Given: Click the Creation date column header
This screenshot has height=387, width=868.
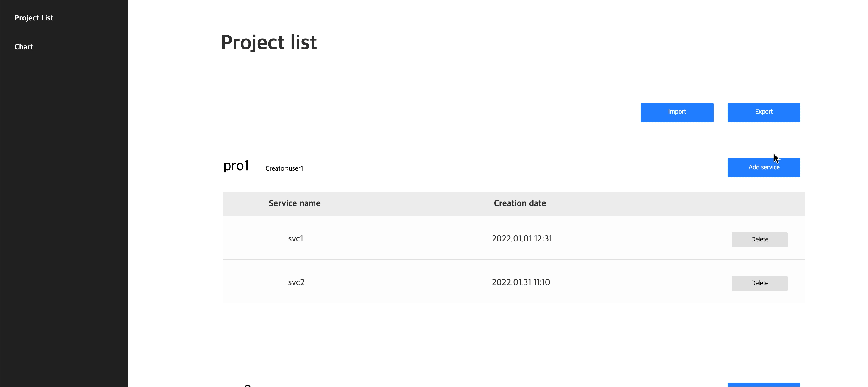Looking at the screenshot, I should (x=520, y=203).
